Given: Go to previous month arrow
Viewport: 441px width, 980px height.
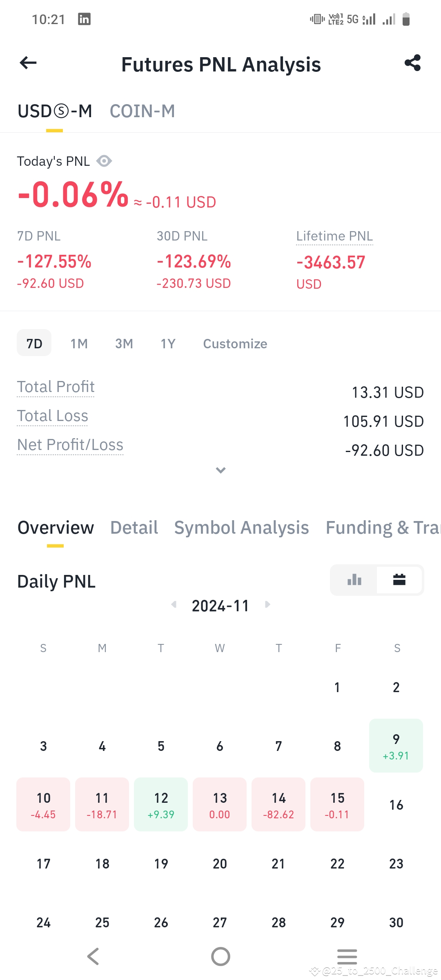Looking at the screenshot, I should 174,605.
